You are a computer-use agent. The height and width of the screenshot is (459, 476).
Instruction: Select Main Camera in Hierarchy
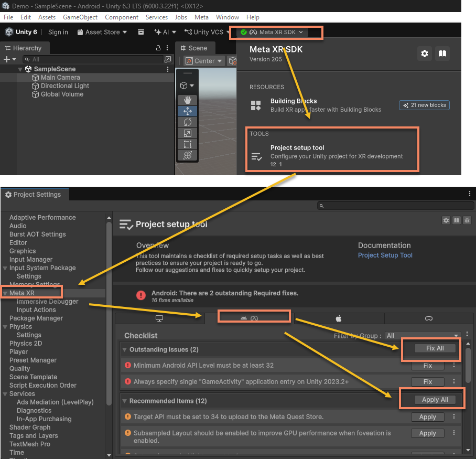(60, 78)
